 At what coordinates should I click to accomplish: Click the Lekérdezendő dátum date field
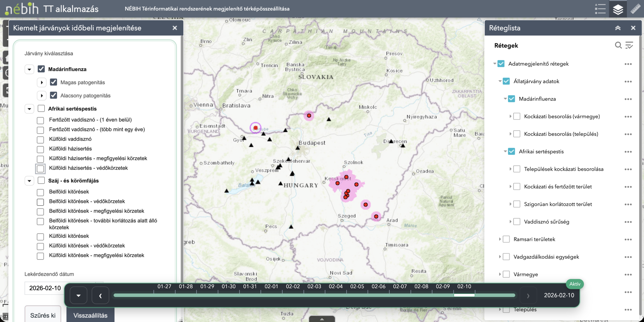coord(45,288)
